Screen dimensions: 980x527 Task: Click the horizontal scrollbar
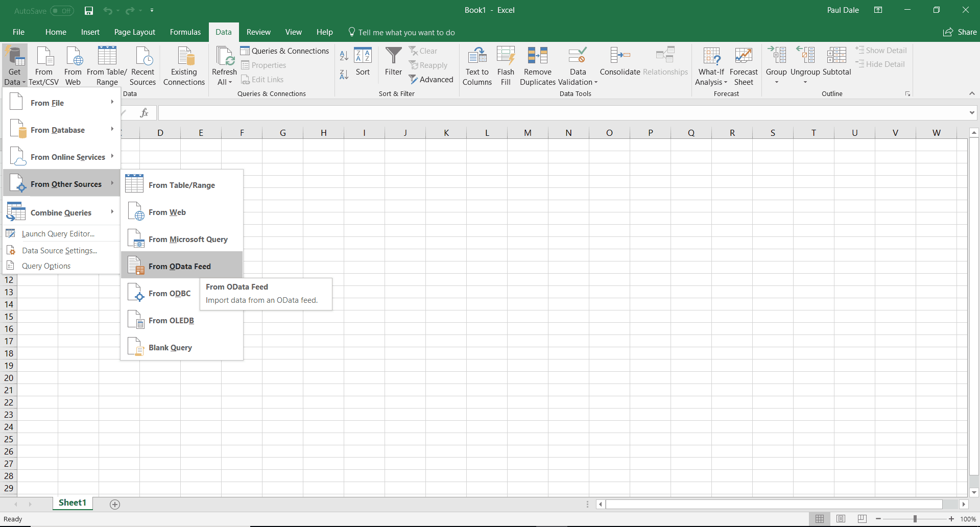coord(774,505)
